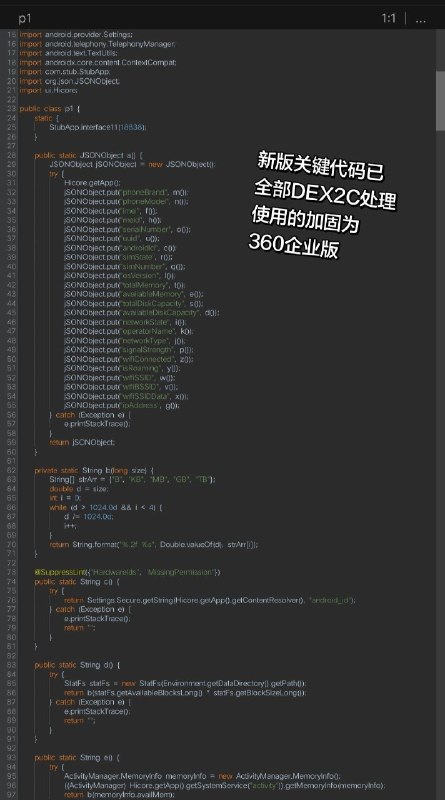
Task: Click the put "signalStrength" line
Action: (x=129, y=350)
